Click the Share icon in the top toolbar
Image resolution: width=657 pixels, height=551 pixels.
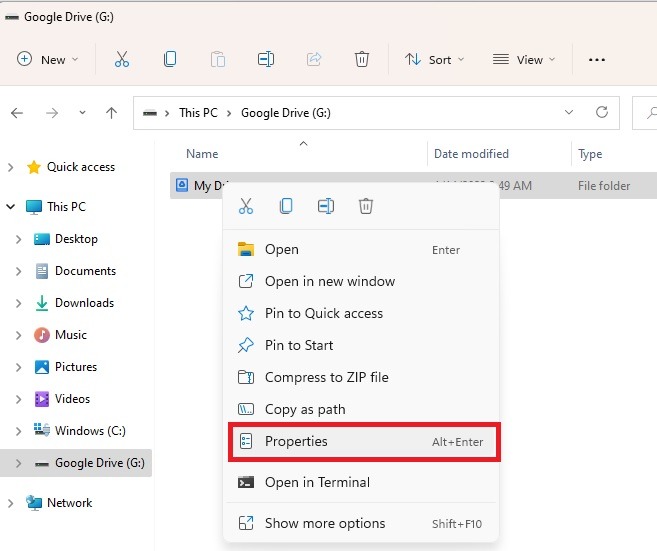[314, 59]
